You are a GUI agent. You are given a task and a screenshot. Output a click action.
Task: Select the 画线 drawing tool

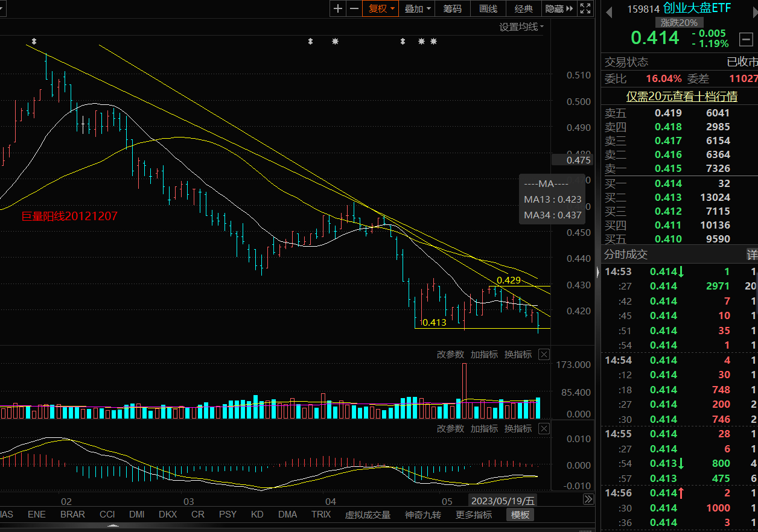click(x=488, y=8)
